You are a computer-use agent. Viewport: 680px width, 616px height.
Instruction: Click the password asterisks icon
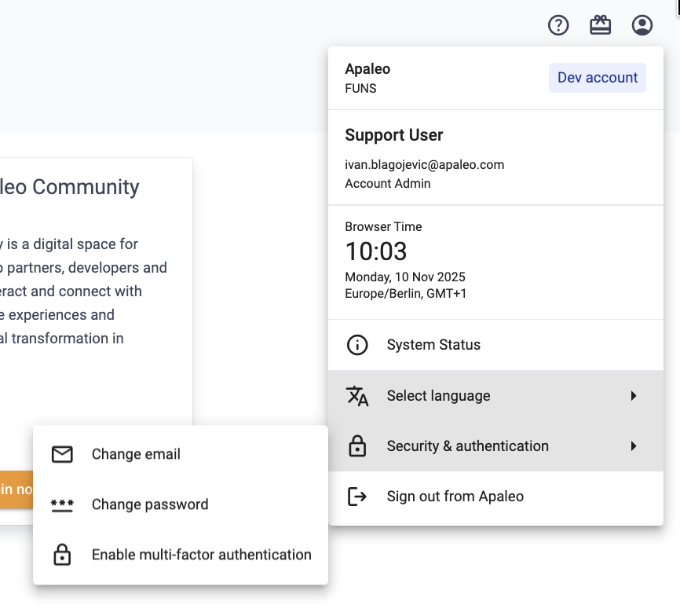(x=62, y=506)
